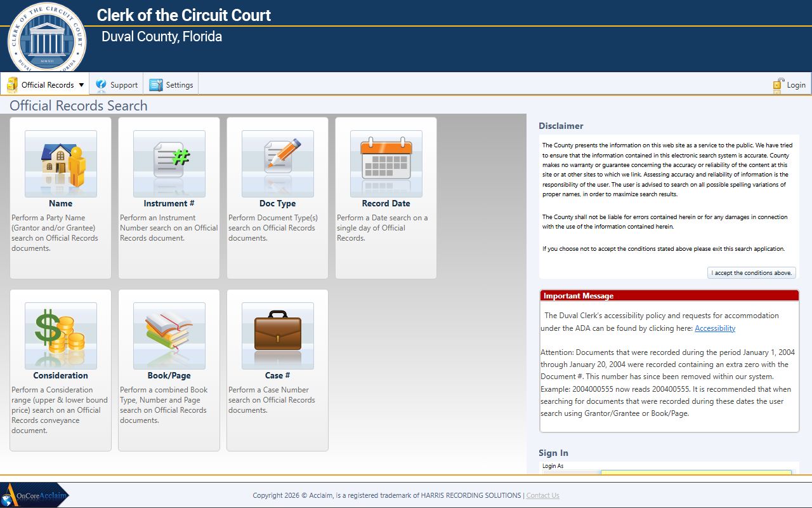Click the OnCore Acclaim logo in footer
The image size is (812, 508).
tap(35, 495)
